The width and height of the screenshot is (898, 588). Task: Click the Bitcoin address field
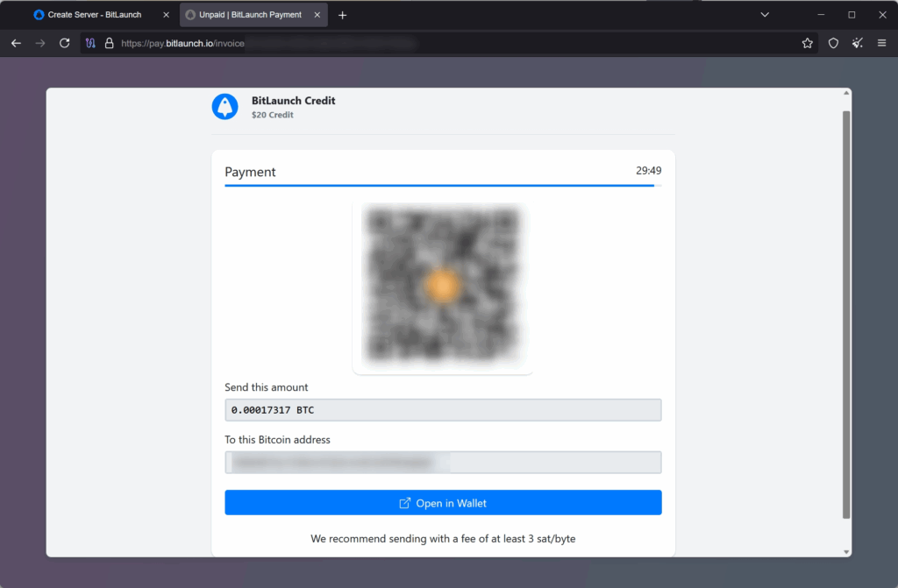coord(443,462)
